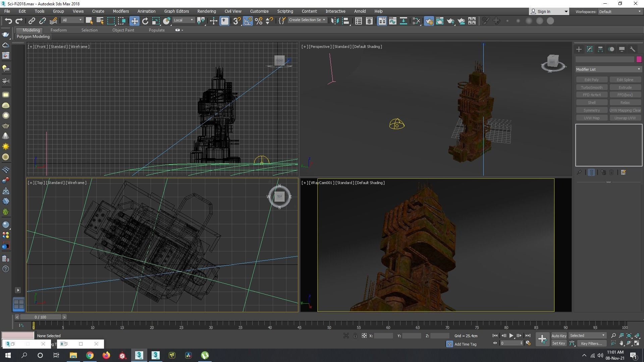Click the Play Animation button
The height and width of the screenshot is (362, 644).
click(x=511, y=336)
